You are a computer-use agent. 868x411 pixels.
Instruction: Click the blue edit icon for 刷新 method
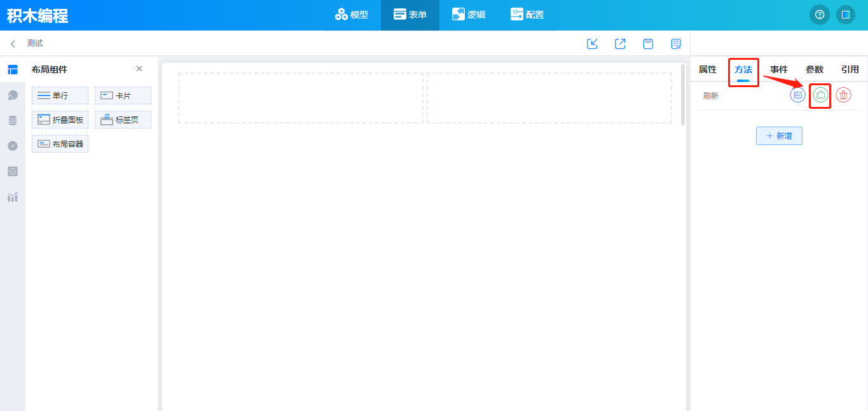pos(797,95)
